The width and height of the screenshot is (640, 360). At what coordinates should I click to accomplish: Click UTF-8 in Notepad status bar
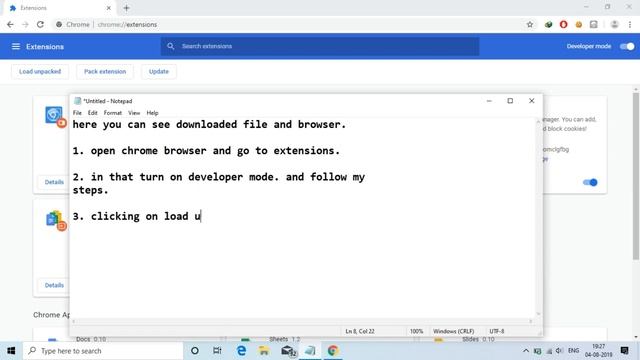[x=497, y=331]
